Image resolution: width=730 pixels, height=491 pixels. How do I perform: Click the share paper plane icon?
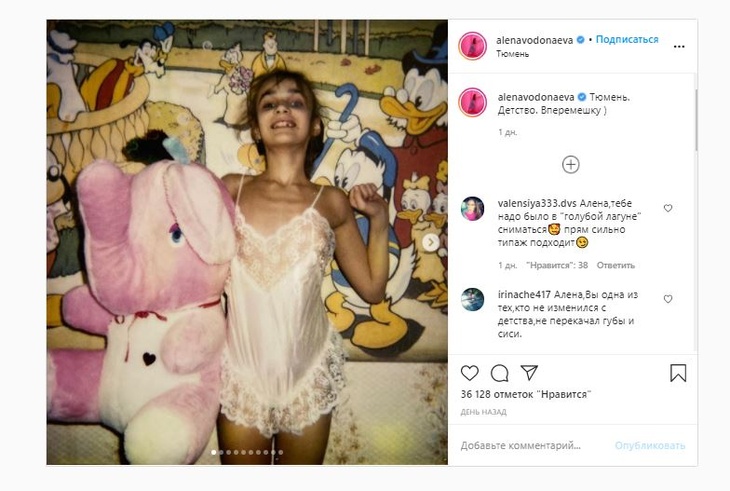(x=530, y=373)
